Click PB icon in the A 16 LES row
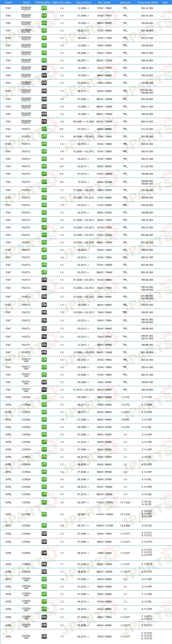This screenshot has width=172, height=644. 44,526
